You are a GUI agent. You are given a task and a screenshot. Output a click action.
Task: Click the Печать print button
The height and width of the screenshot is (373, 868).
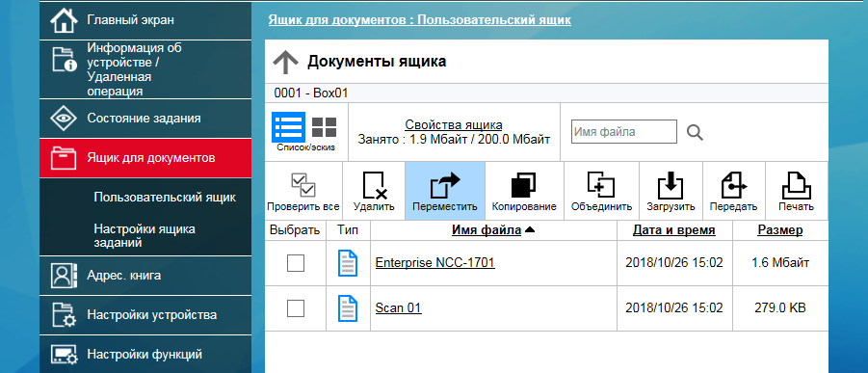point(796,191)
